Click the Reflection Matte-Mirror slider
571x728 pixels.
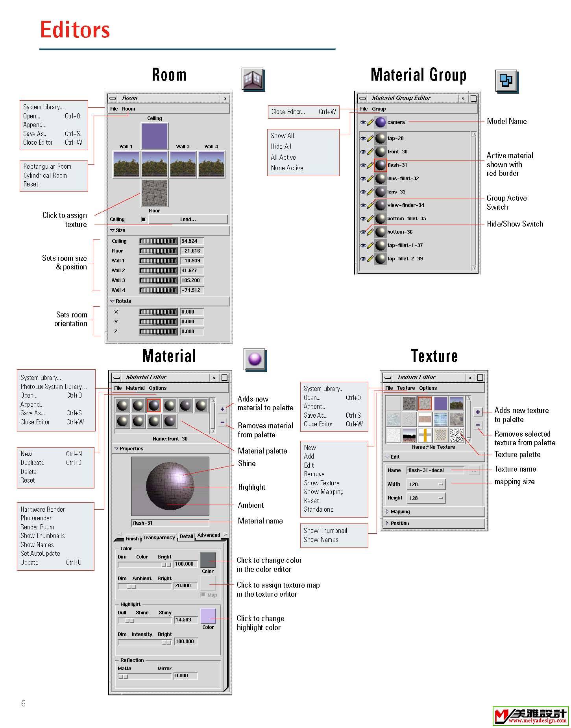point(145,676)
